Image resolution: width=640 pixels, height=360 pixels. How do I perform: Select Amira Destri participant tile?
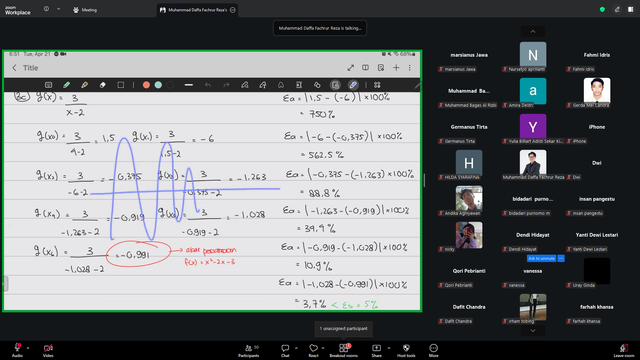(x=533, y=91)
